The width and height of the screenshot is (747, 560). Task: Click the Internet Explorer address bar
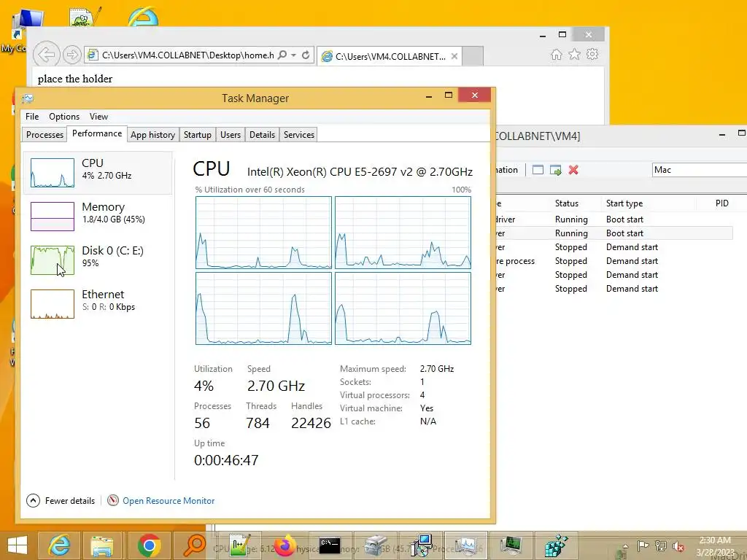point(187,55)
